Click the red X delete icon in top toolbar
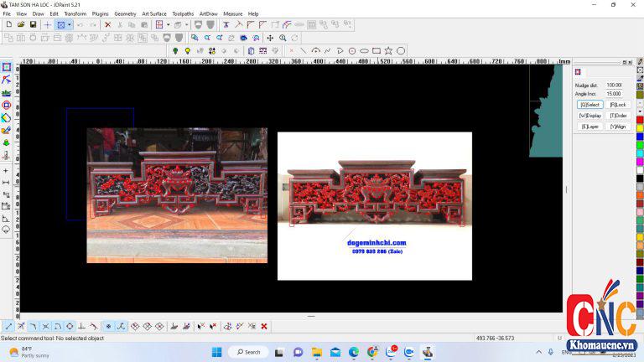 pyautogui.click(x=107, y=25)
